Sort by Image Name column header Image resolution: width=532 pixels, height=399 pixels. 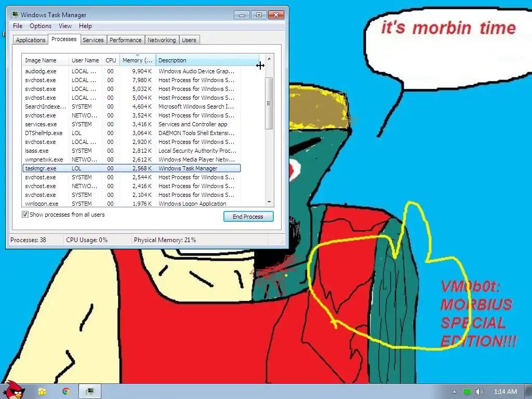click(45, 60)
